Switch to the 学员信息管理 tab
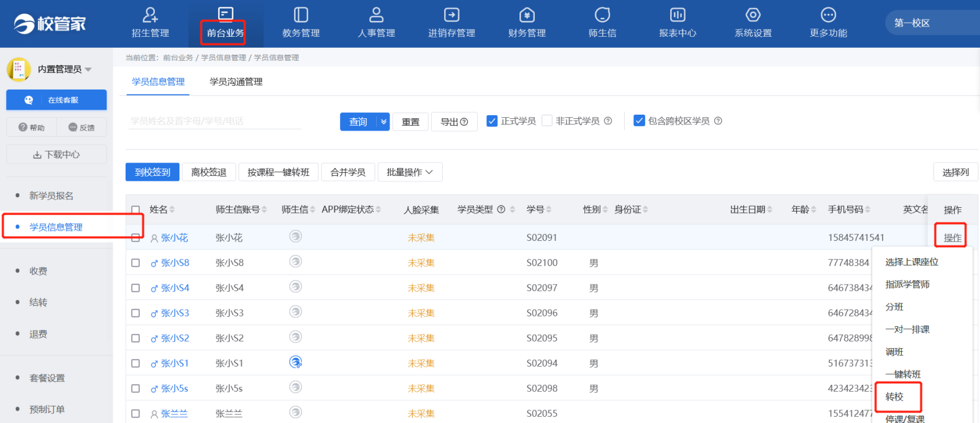The height and width of the screenshot is (423, 980). 158,82
